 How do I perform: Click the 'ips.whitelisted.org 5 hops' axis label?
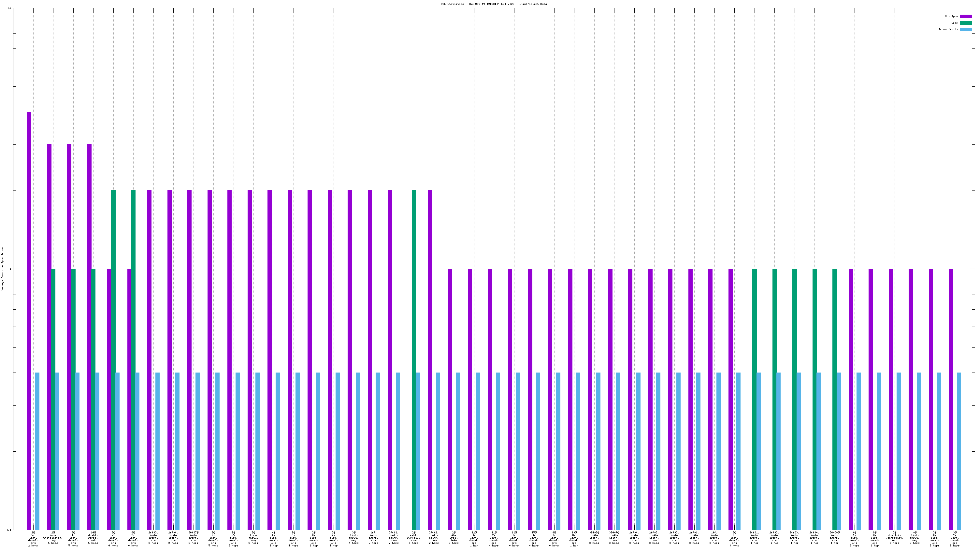pyautogui.click(x=53, y=538)
